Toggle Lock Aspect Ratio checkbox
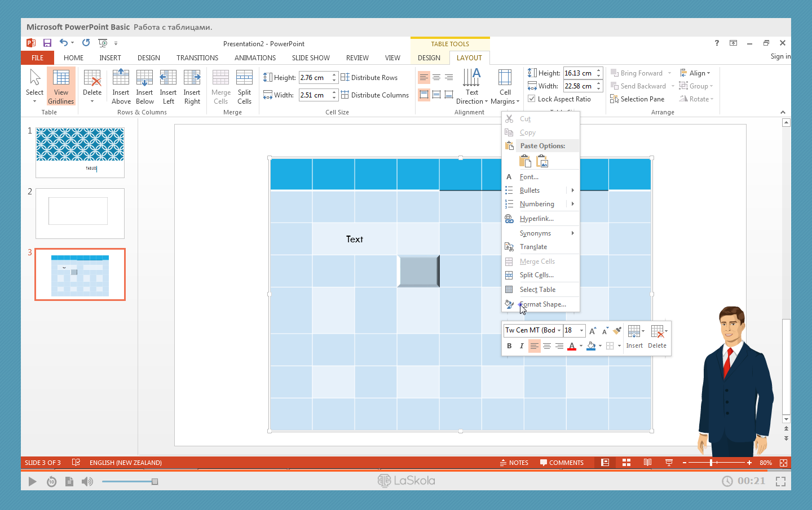Viewport: 812px width, 510px height. pos(532,99)
